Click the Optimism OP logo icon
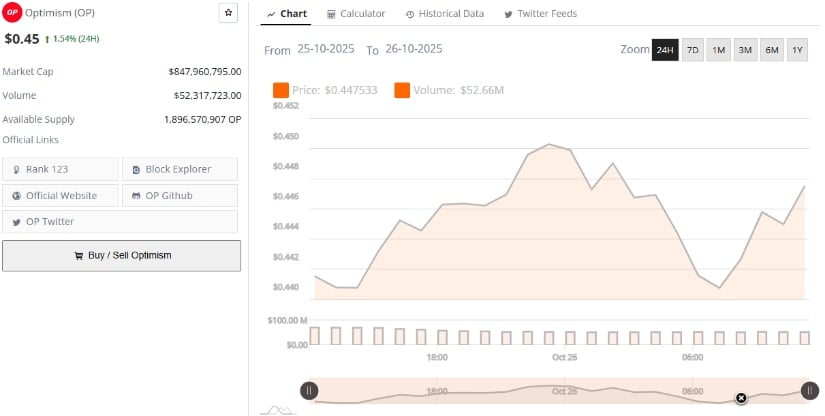The height and width of the screenshot is (416, 825). (x=12, y=13)
